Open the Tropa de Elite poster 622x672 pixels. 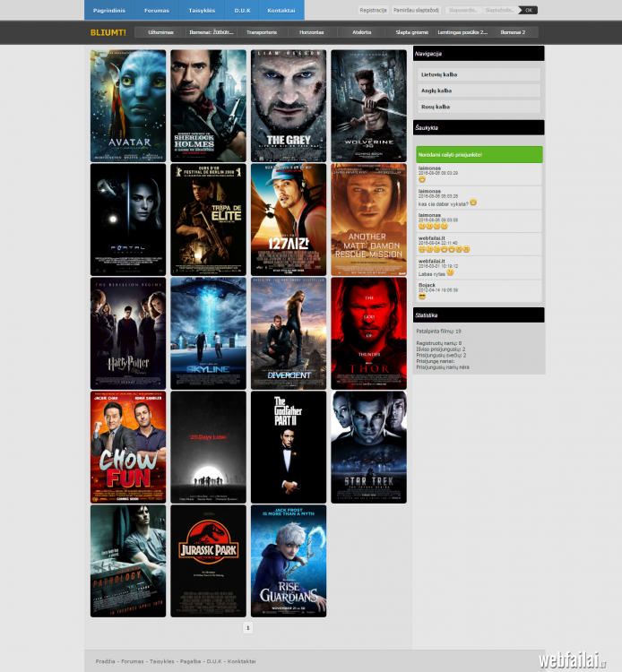coord(208,220)
